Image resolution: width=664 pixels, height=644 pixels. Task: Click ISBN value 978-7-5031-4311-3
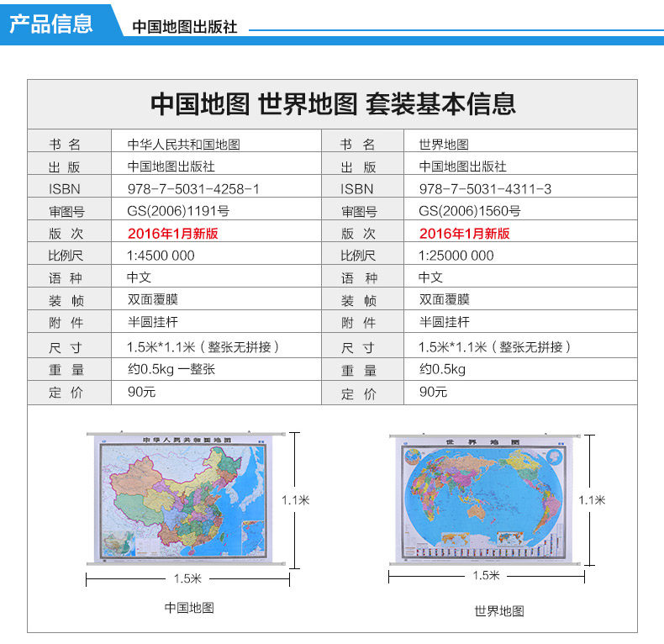[485, 189]
